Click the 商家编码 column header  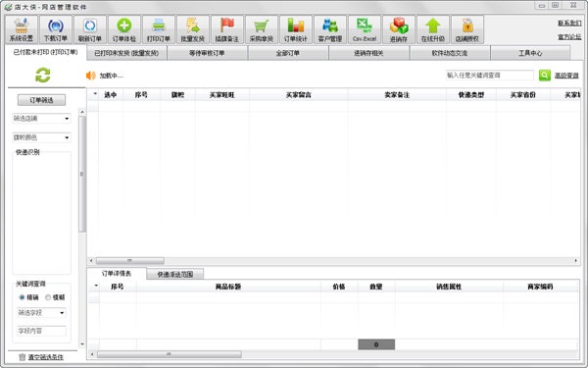pyautogui.click(x=540, y=287)
